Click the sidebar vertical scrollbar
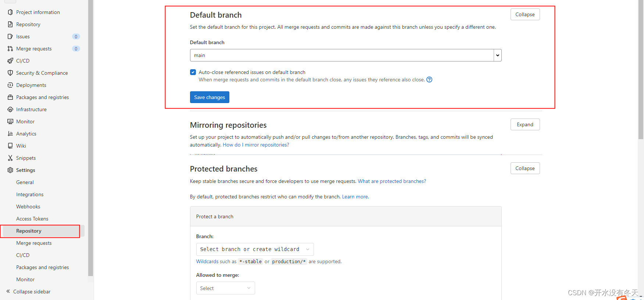Image resolution: width=644 pixels, height=300 pixels. point(90,138)
